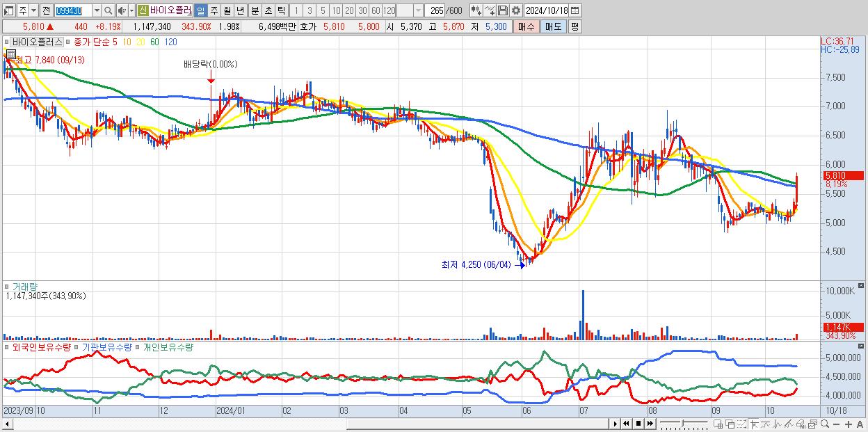Click the speaker sound icon

pos(121,10)
